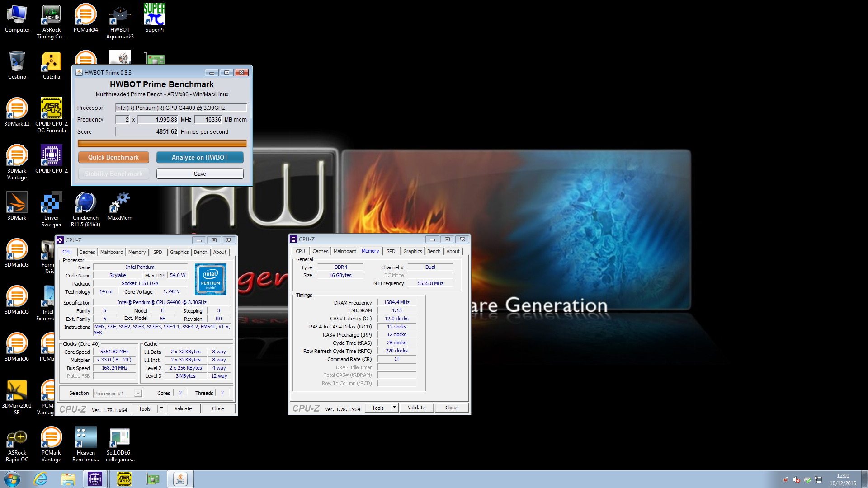Screen dimensions: 868x488
Task: Open the Computer desktop icon
Action: (17, 19)
